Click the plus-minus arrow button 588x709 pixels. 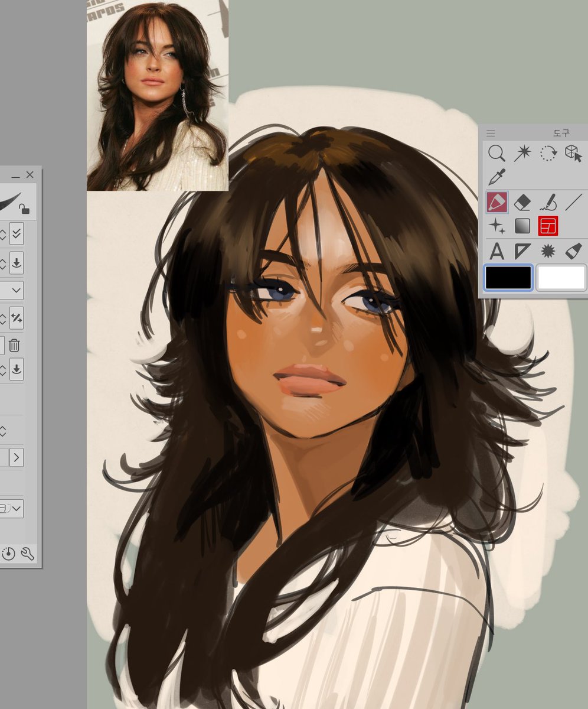click(17, 318)
